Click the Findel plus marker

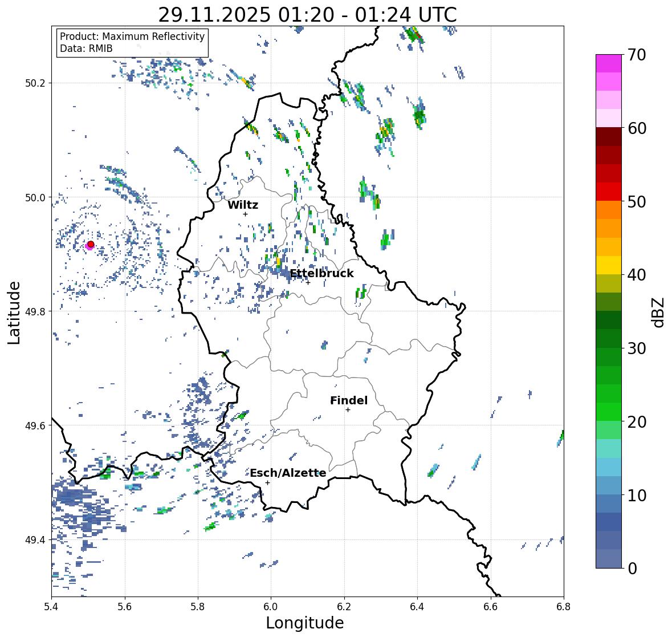pyautogui.click(x=348, y=410)
